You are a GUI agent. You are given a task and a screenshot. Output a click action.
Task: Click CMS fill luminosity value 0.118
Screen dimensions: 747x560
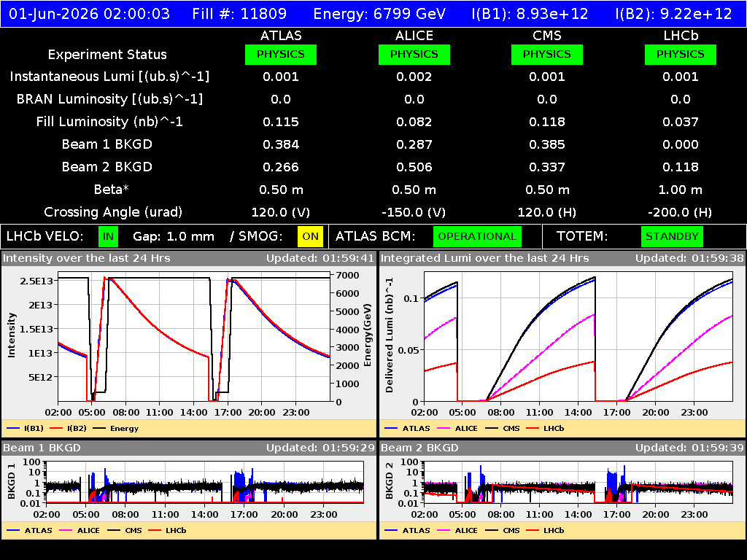pyautogui.click(x=547, y=122)
